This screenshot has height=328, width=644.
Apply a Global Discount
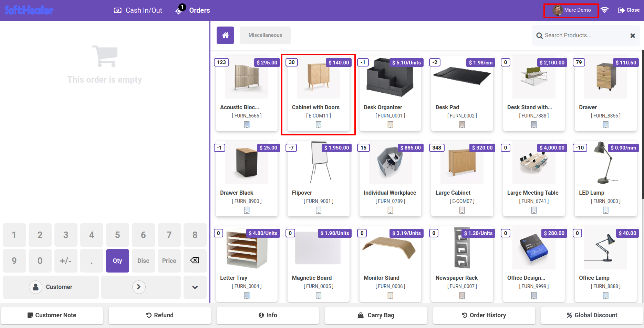tap(592, 315)
